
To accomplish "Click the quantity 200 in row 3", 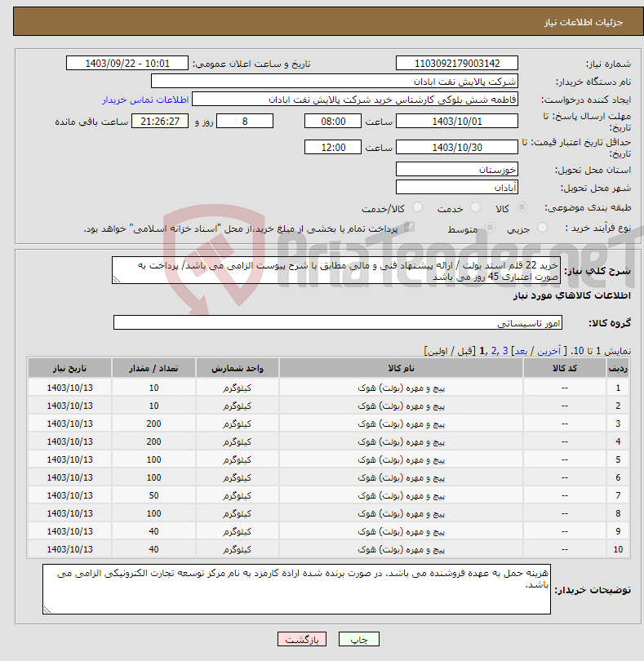I will (153, 424).
